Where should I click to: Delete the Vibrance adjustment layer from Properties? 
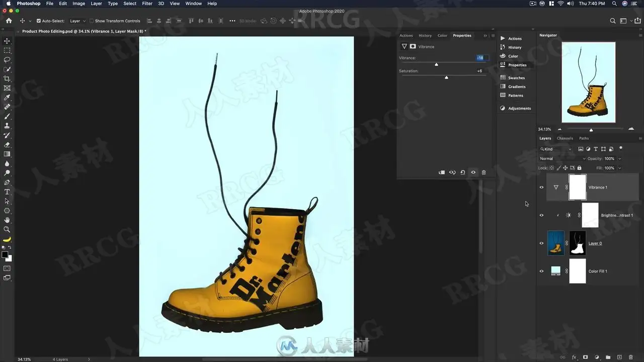[x=484, y=172]
